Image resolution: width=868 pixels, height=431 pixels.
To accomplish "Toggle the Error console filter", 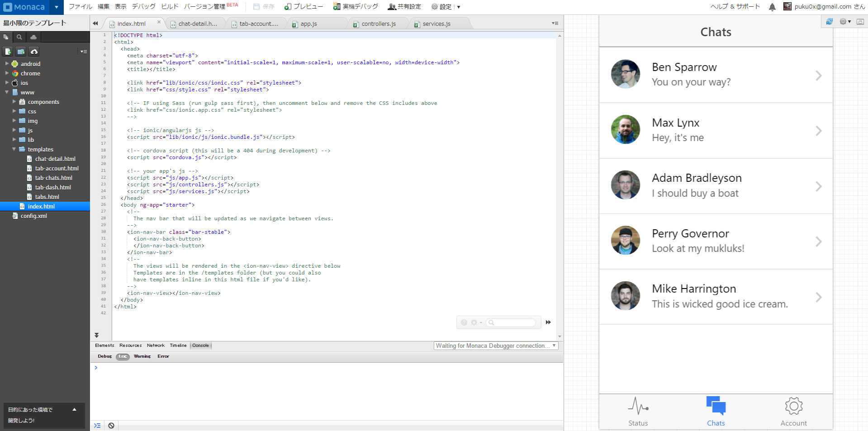I will pyautogui.click(x=163, y=356).
